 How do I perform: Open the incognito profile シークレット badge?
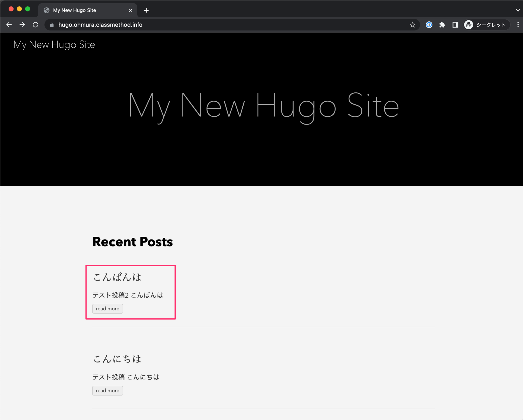[486, 25]
